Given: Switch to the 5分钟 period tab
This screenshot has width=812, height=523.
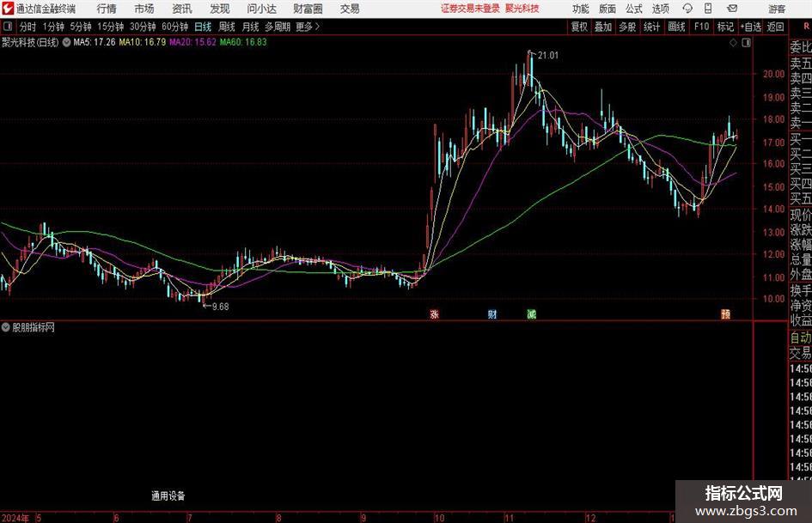Looking at the screenshot, I should (81, 27).
